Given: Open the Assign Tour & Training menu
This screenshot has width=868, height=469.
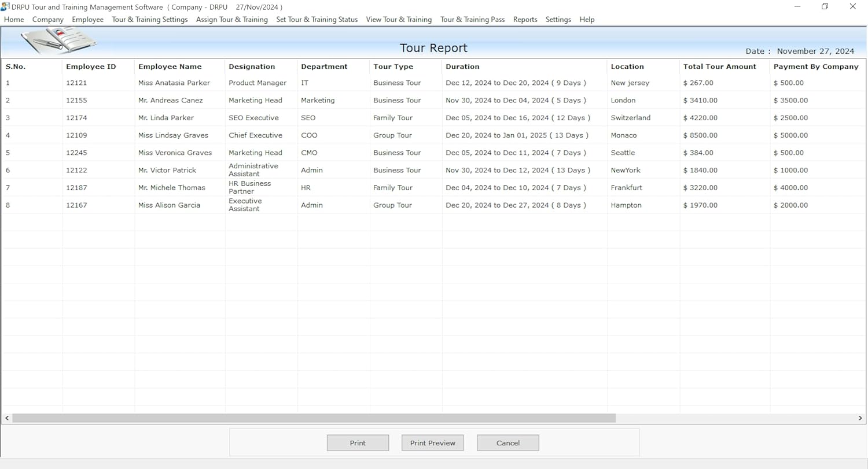Looking at the screenshot, I should [231, 20].
